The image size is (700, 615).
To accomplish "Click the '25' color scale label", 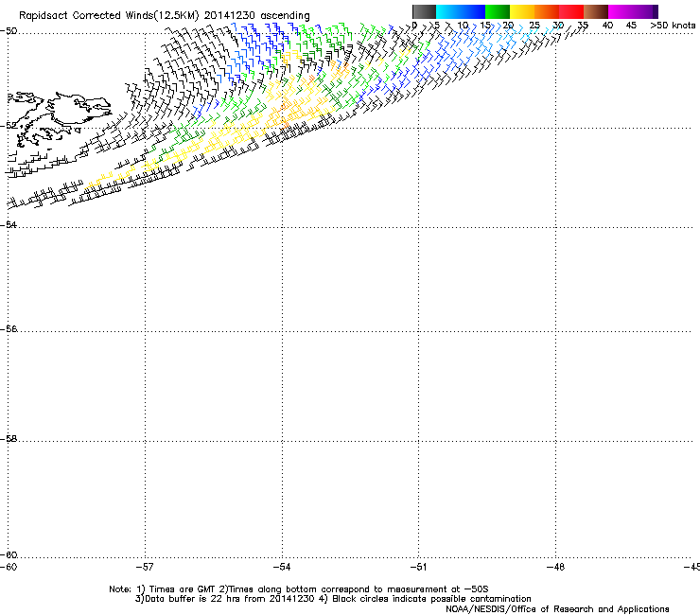I will tap(534, 25).
